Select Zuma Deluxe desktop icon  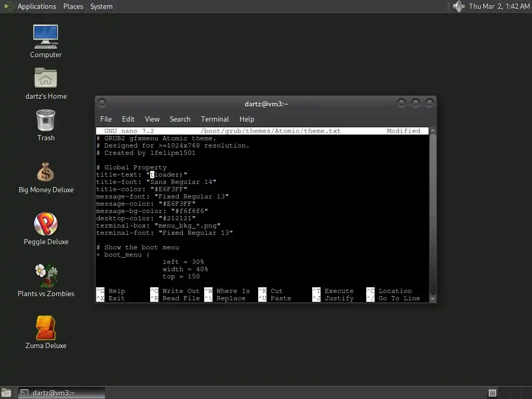(x=46, y=333)
